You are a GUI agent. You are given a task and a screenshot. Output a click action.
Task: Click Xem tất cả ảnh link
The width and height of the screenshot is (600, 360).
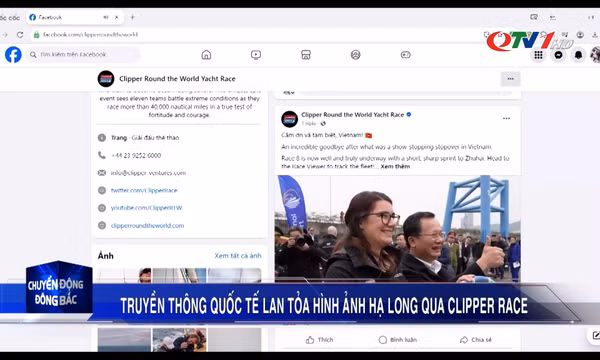tap(238, 256)
